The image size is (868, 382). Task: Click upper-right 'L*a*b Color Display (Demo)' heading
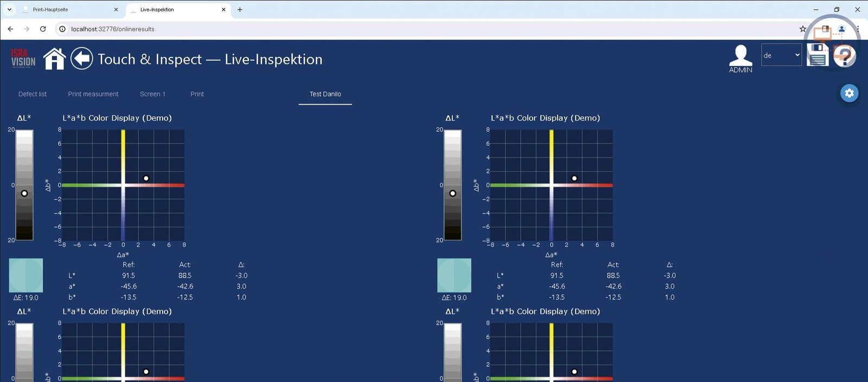tap(546, 118)
